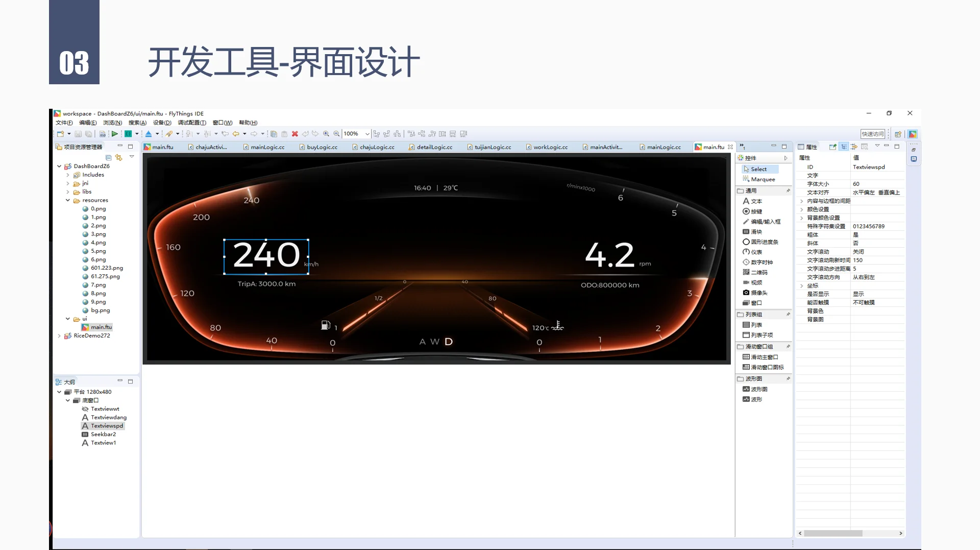Image resolution: width=980 pixels, height=550 pixels.
Task: Select the Marquee tool in palette
Action: point(760,179)
